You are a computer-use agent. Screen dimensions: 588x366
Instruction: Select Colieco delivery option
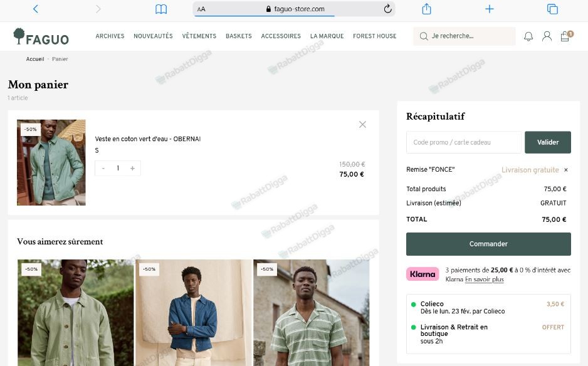click(412, 304)
